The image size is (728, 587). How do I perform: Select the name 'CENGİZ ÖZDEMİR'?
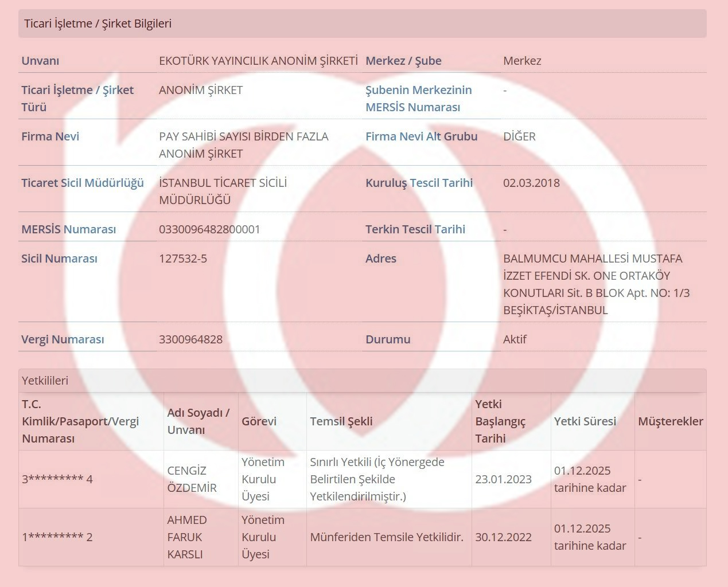(192, 479)
